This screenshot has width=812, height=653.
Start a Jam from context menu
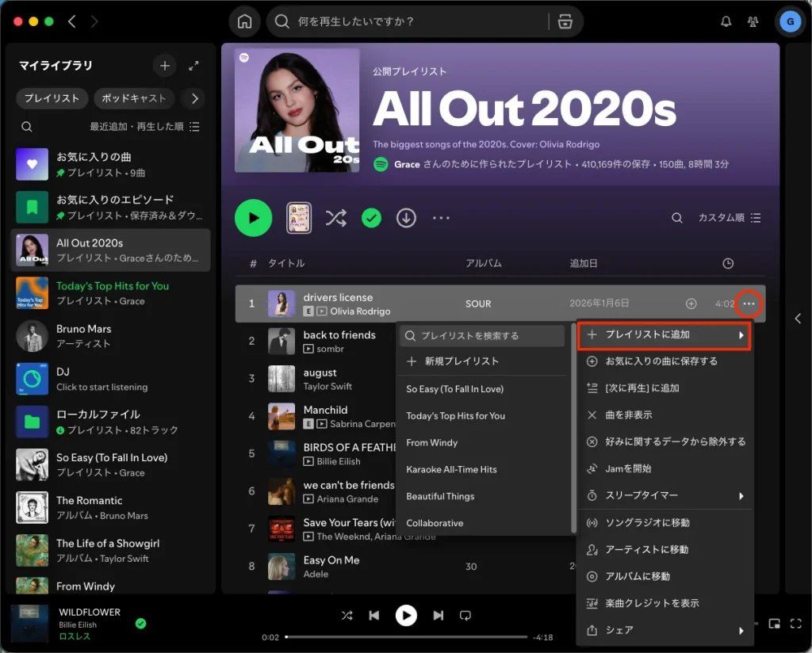(665, 469)
